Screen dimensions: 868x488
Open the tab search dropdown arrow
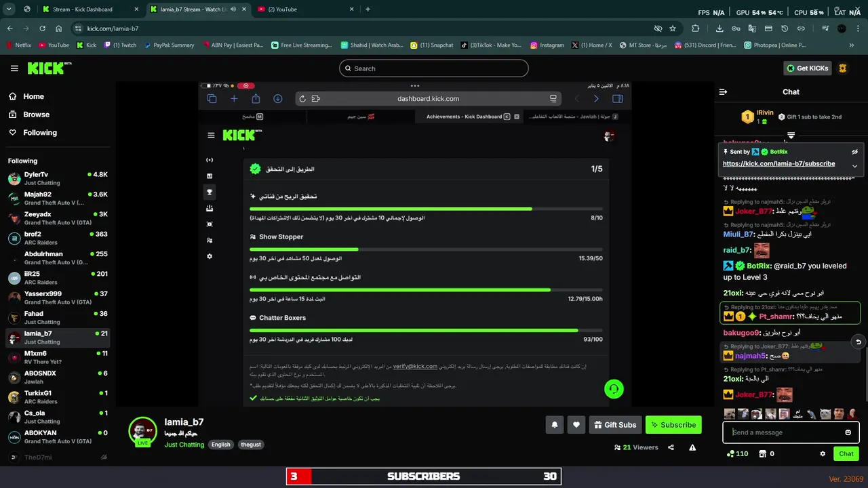(x=9, y=9)
